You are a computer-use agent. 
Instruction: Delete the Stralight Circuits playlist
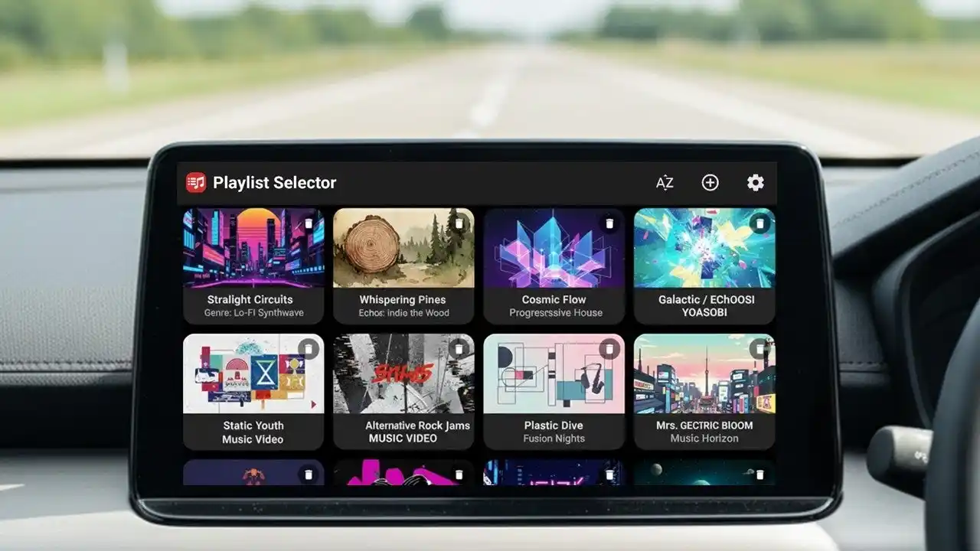click(309, 223)
